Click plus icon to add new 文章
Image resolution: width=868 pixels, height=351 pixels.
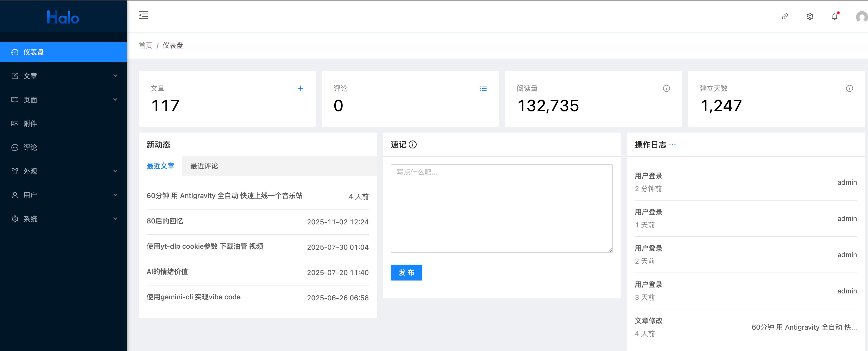(300, 88)
